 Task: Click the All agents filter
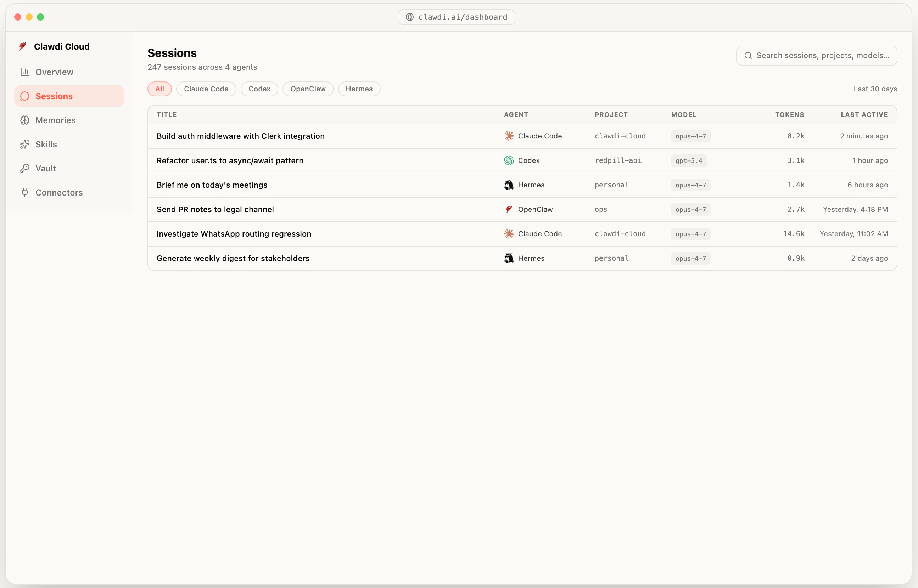159,89
